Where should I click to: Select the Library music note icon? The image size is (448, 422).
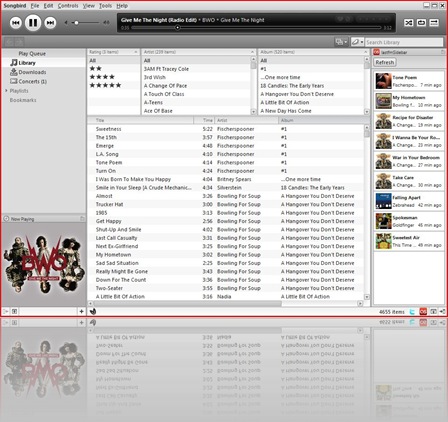pyautogui.click(x=14, y=63)
